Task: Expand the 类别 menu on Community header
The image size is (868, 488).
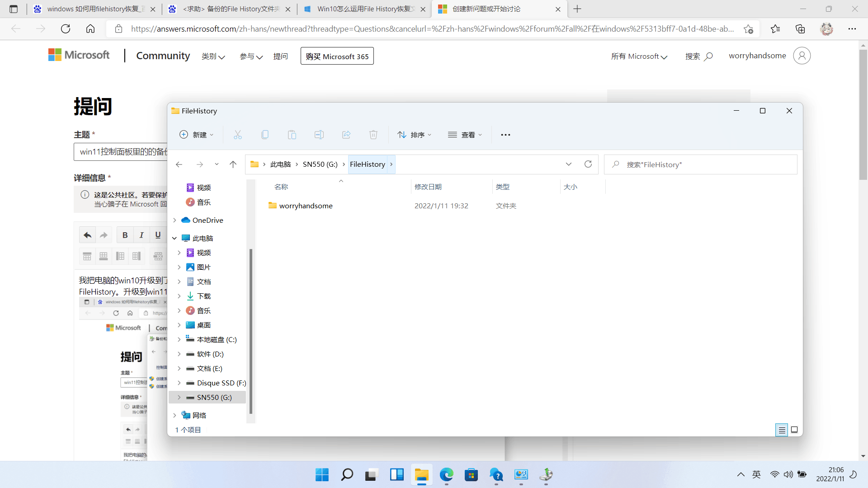Action: [x=213, y=56]
